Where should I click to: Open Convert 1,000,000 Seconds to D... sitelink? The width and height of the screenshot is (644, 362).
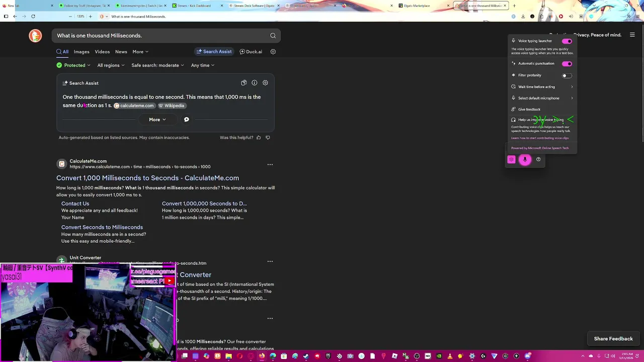[x=204, y=204]
